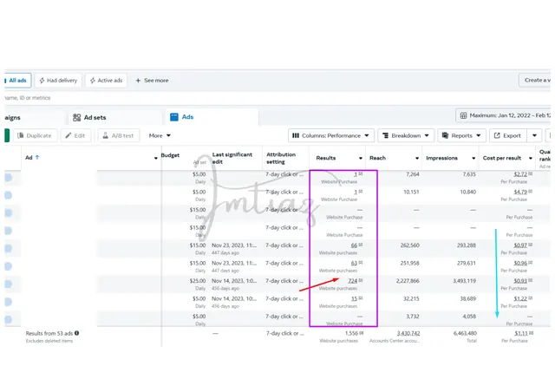This screenshot has height=392, width=555.
Task: Open the Cost per result column dropdown arrow
Action: tap(530, 159)
